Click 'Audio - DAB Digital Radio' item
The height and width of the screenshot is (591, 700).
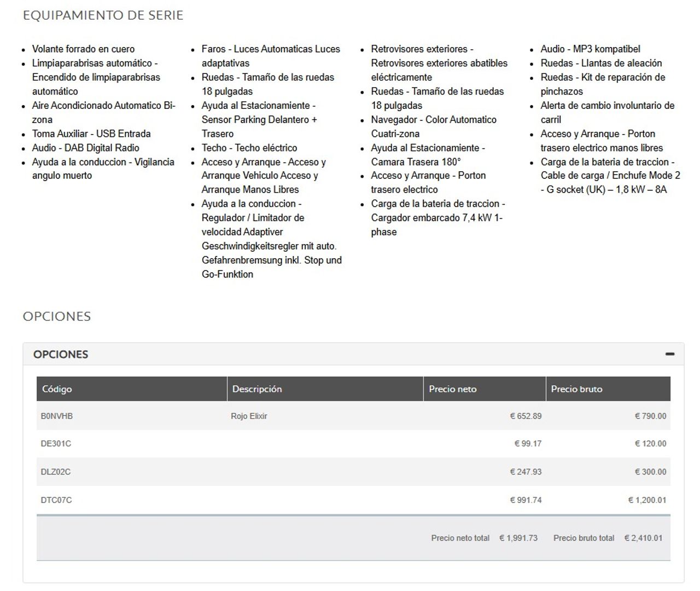point(85,148)
